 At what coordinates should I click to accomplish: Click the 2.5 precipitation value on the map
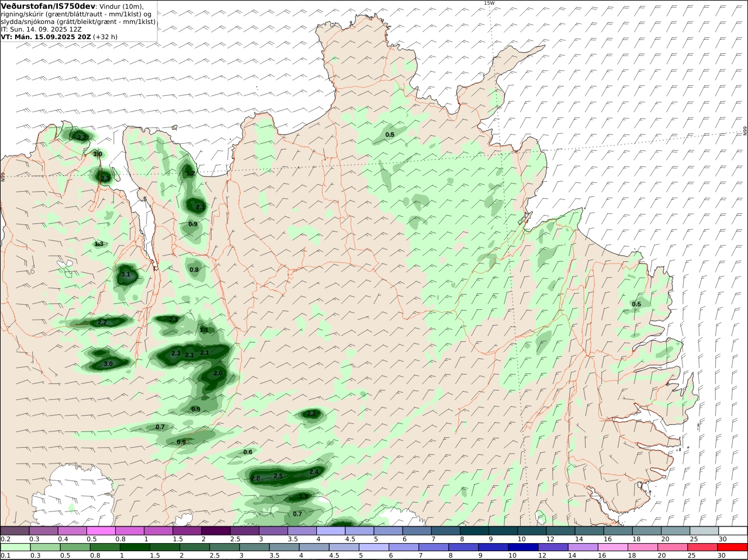278,476
